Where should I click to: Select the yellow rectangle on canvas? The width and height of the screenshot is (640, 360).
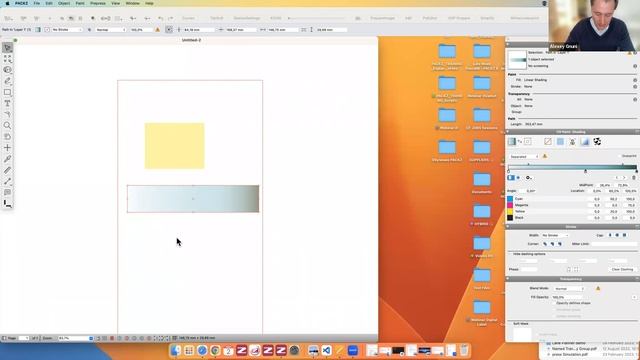click(174, 146)
